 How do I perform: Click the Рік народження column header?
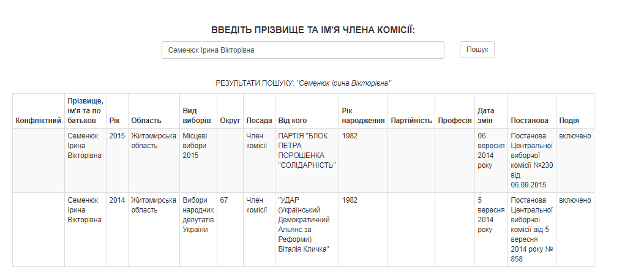(x=363, y=115)
